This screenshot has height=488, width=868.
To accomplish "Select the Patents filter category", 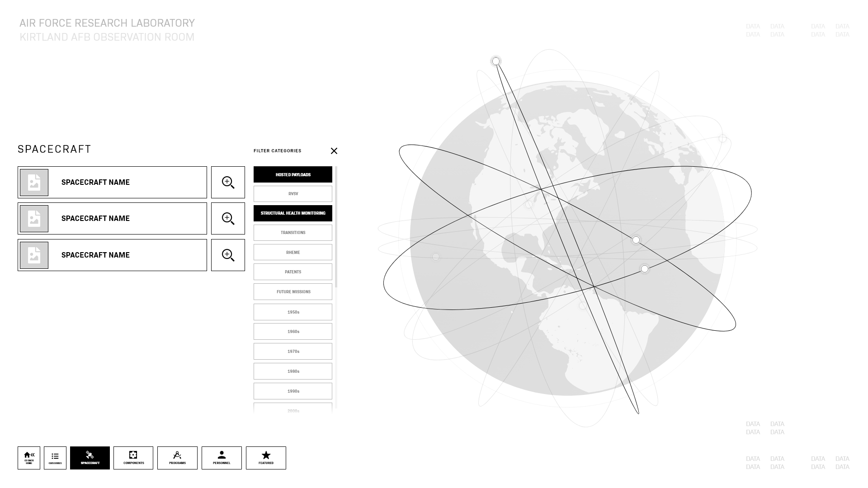I will point(292,272).
